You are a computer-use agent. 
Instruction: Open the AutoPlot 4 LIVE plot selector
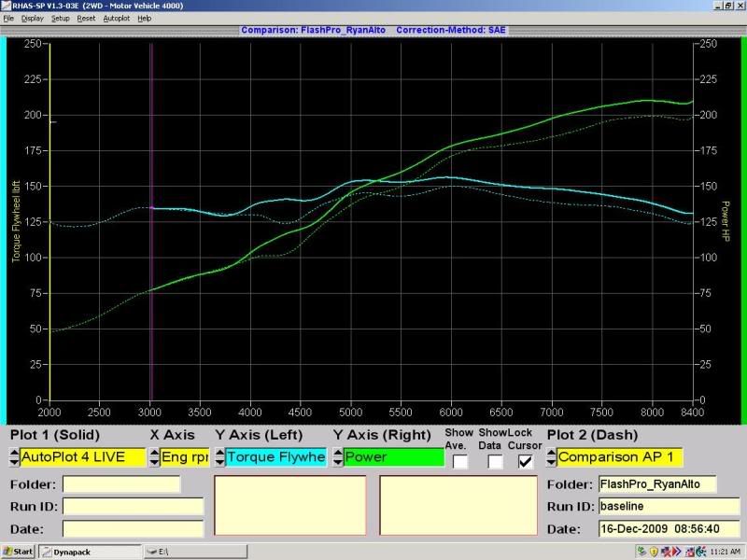point(83,457)
